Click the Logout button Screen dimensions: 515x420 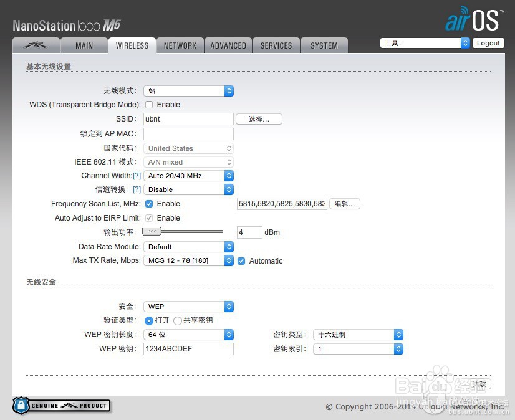(488, 43)
